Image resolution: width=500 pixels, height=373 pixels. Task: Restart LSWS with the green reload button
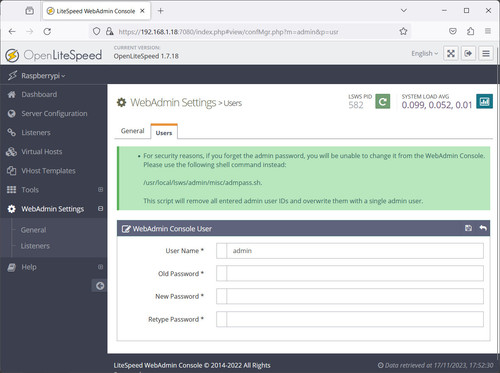coord(383,101)
